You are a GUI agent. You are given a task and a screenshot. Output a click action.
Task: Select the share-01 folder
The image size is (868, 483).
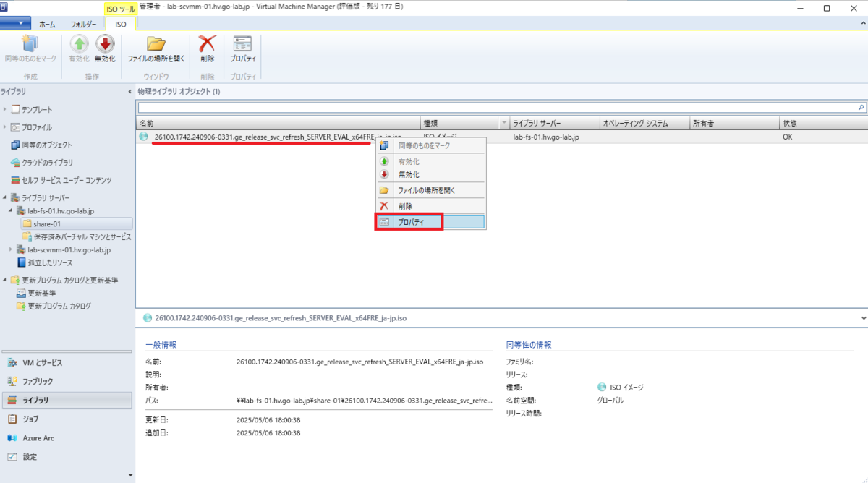pyautogui.click(x=77, y=223)
